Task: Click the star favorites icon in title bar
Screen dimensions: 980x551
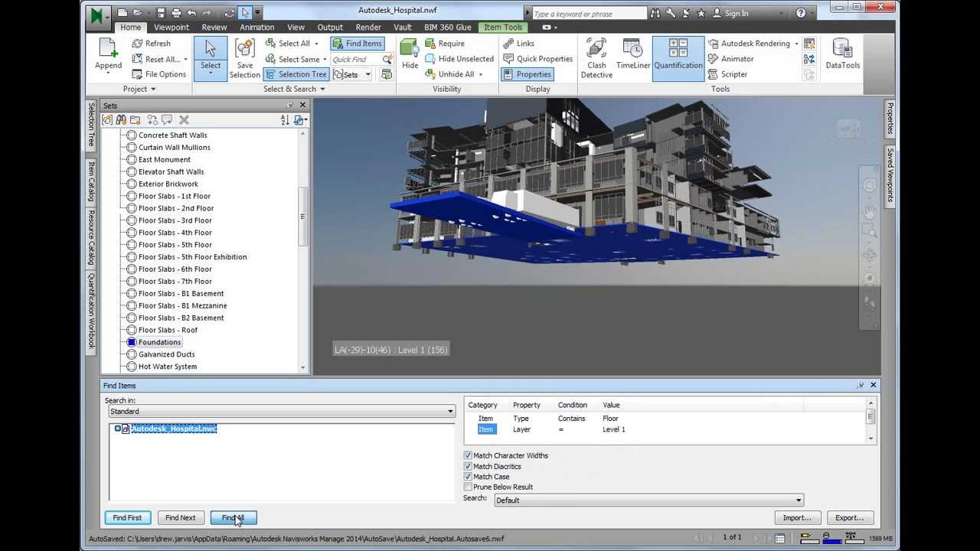Action: 701,13
